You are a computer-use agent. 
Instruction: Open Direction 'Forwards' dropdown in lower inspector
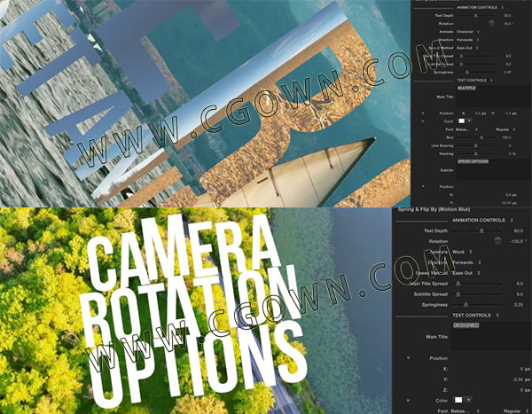click(467, 262)
